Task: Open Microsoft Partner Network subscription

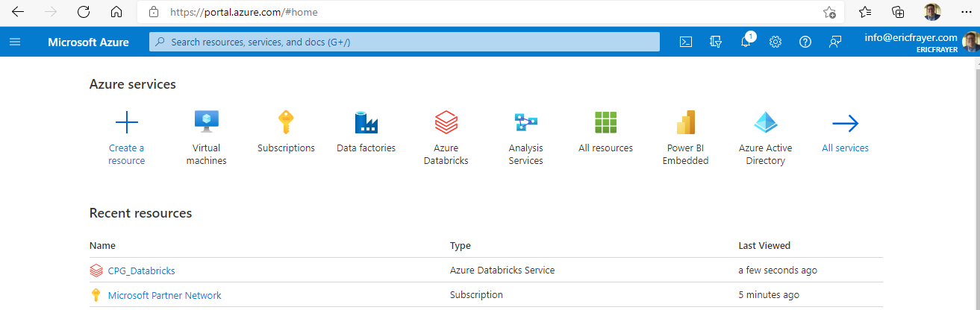Action: (x=164, y=295)
